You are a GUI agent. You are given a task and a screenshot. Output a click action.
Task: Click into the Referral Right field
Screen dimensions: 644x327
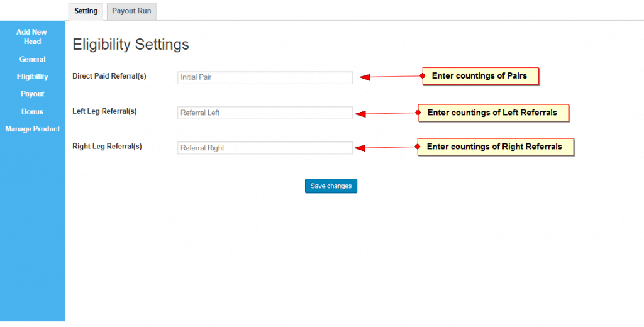(265, 148)
